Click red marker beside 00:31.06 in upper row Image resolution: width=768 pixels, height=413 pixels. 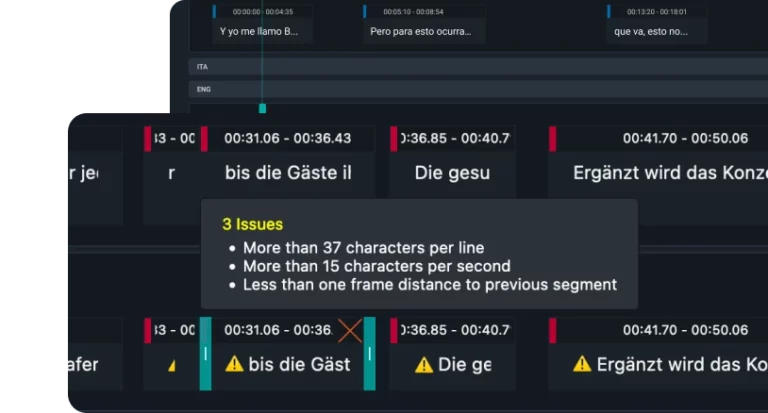[204, 138]
